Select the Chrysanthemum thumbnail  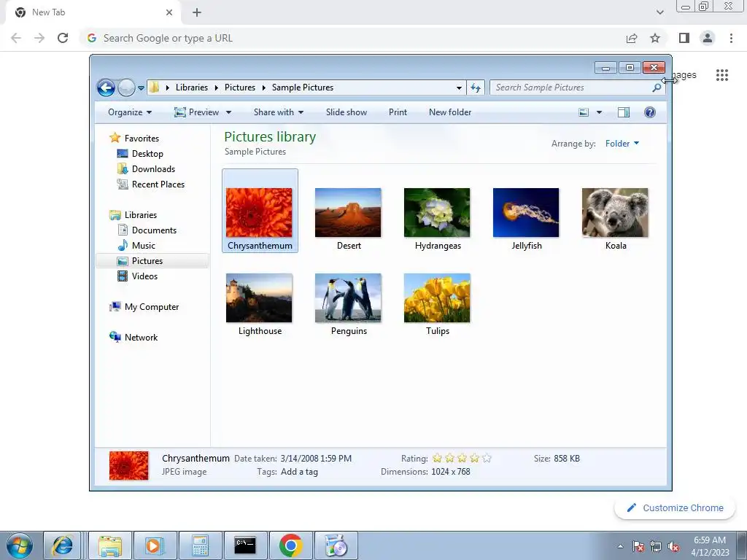pyautogui.click(x=259, y=212)
